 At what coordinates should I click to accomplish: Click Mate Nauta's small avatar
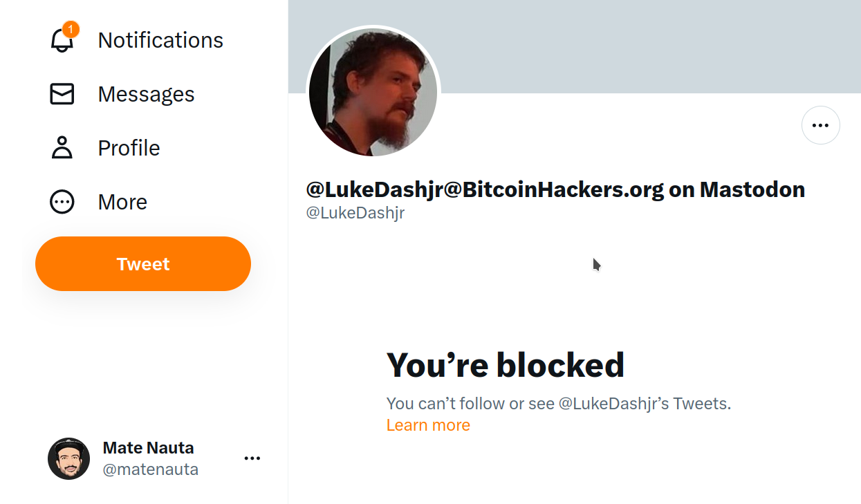tap(68, 458)
